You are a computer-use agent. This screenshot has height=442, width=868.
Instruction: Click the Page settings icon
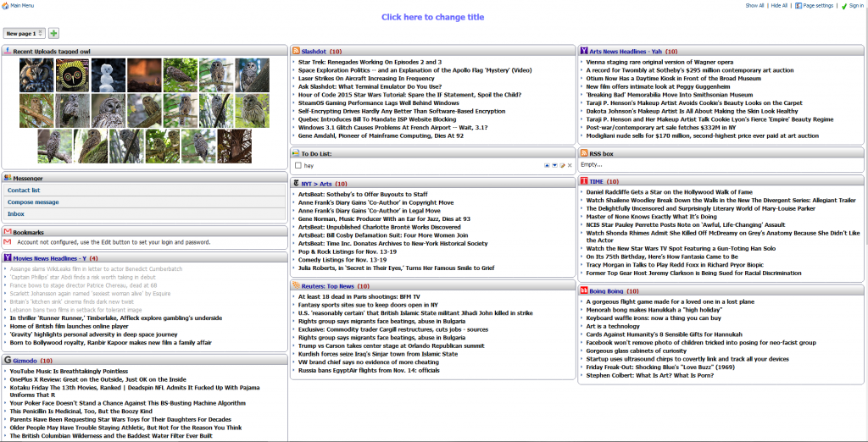click(x=798, y=6)
